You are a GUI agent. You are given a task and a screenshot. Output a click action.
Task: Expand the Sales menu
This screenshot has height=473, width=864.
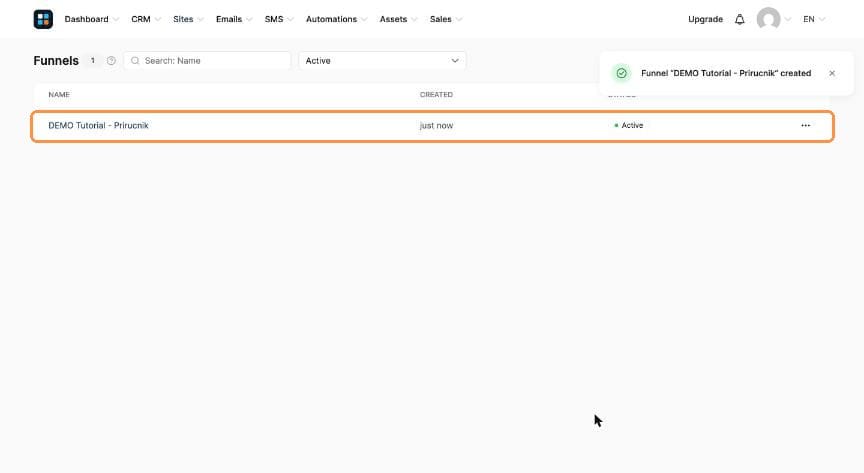point(446,19)
